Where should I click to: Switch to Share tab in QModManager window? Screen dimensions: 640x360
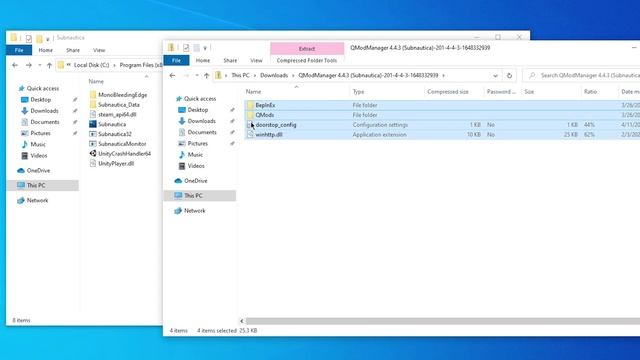click(x=230, y=60)
